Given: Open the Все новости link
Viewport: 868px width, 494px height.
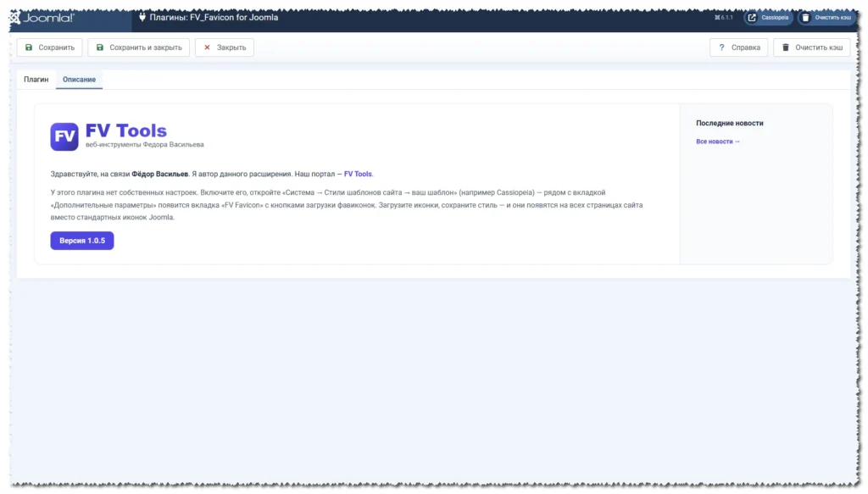Looking at the screenshot, I should [x=717, y=142].
